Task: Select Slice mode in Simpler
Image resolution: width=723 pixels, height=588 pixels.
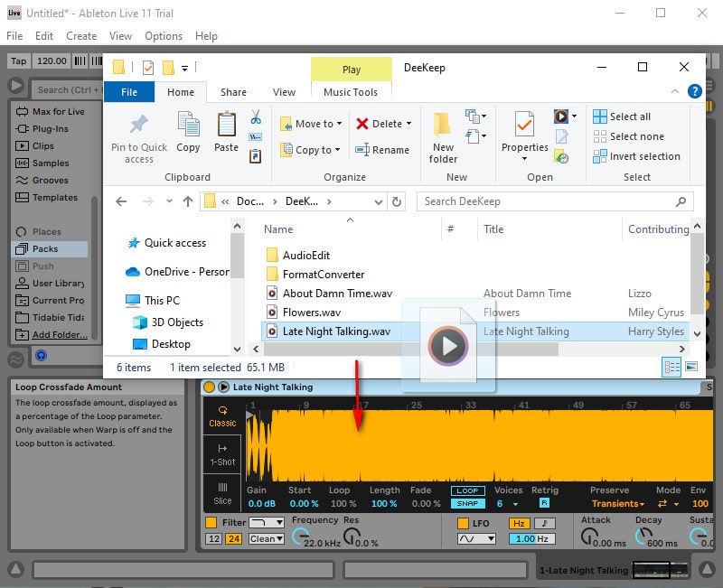Action: click(x=222, y=493)
